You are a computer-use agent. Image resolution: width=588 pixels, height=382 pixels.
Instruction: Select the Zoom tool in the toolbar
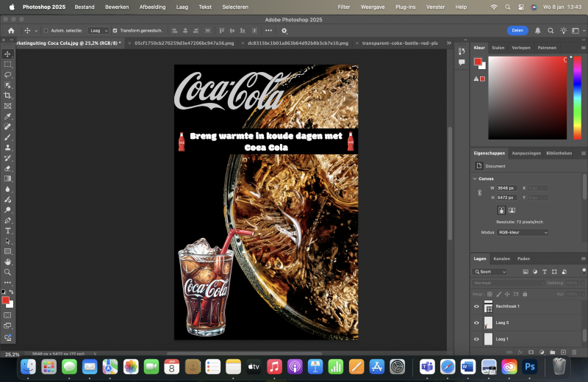click(x=7, y=272)
